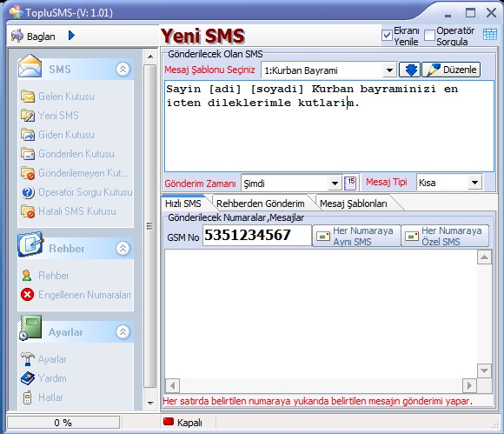Collapse the Rehber sidebar section
Screen dimensions: 504x434
tap(123, 248)
